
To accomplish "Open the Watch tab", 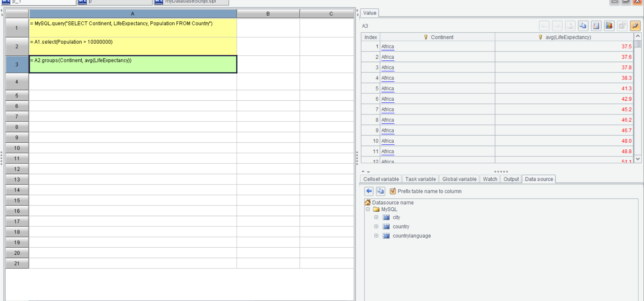I will pos(490,179).
